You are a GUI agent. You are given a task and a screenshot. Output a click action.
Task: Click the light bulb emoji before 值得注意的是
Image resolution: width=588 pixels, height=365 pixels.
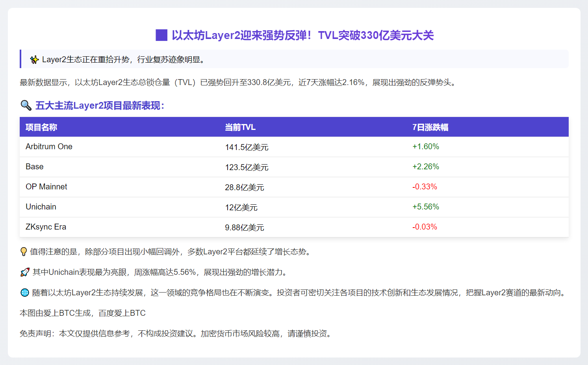[x=24, y=252]
